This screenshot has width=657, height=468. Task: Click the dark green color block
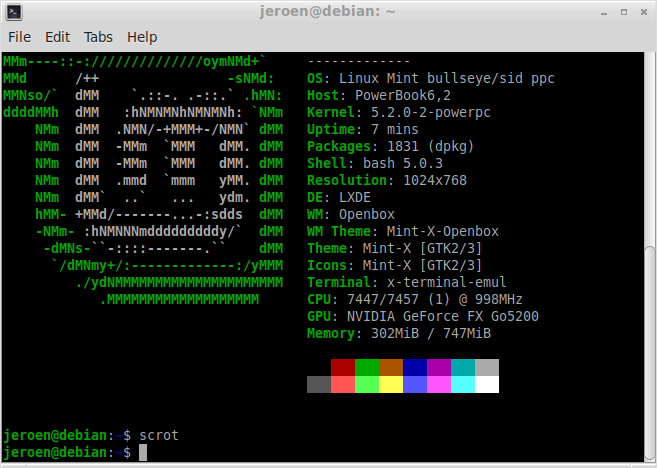[x=367, y=367]
